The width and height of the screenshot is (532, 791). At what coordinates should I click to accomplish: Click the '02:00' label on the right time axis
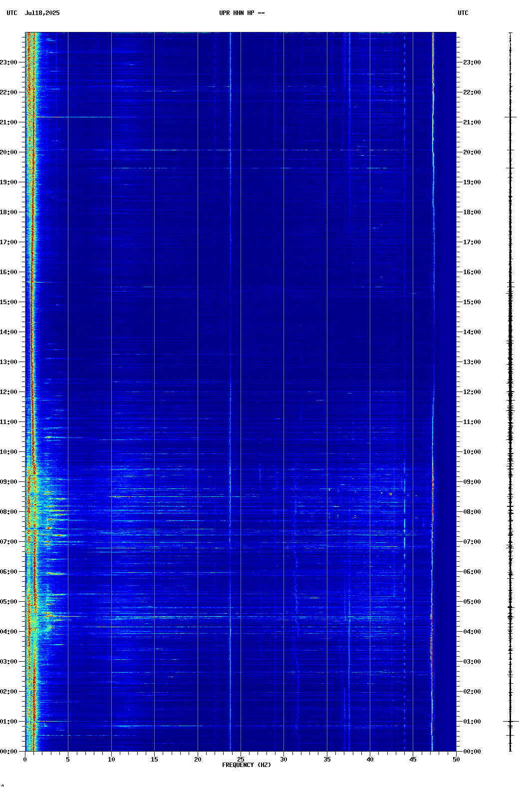click(472, 692)
